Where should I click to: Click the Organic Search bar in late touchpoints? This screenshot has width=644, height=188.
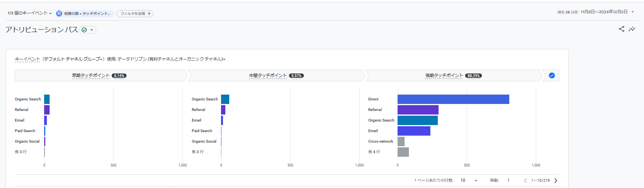tap(417, 120)
